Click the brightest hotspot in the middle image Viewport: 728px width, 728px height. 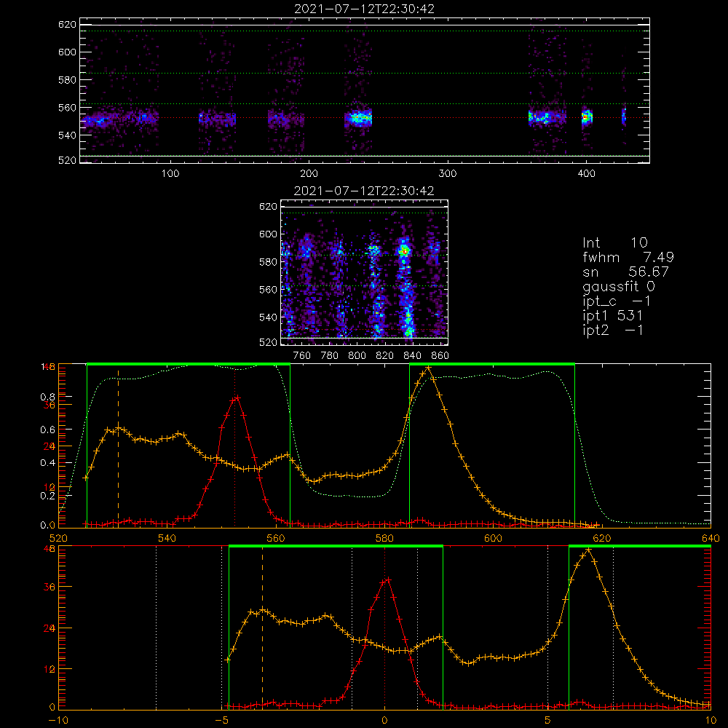[404, 250]
